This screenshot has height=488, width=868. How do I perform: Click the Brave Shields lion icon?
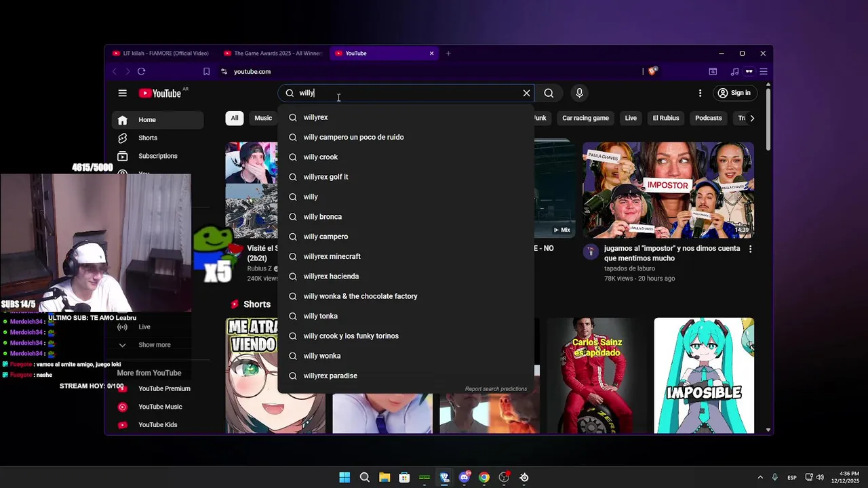(x=652, y=71)
